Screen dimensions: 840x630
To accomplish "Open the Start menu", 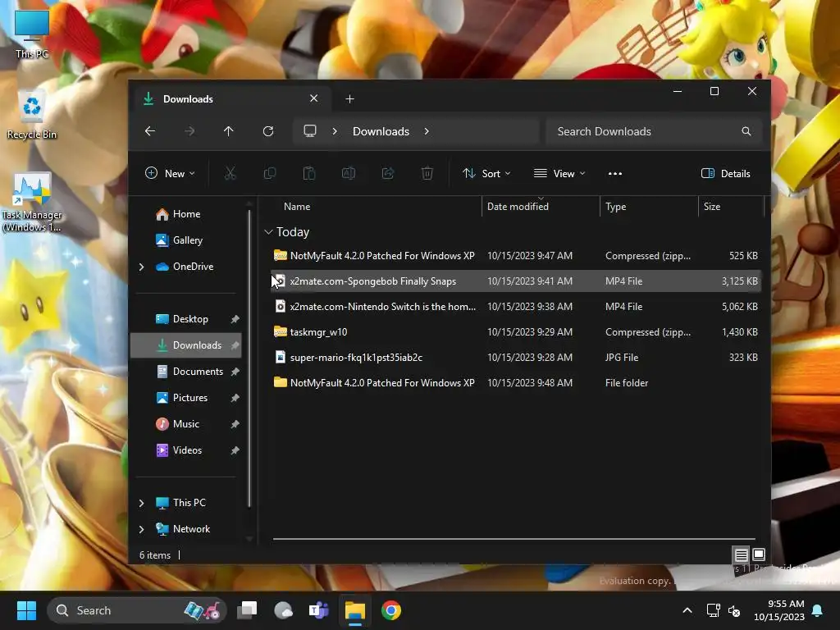I will [26, 610].
